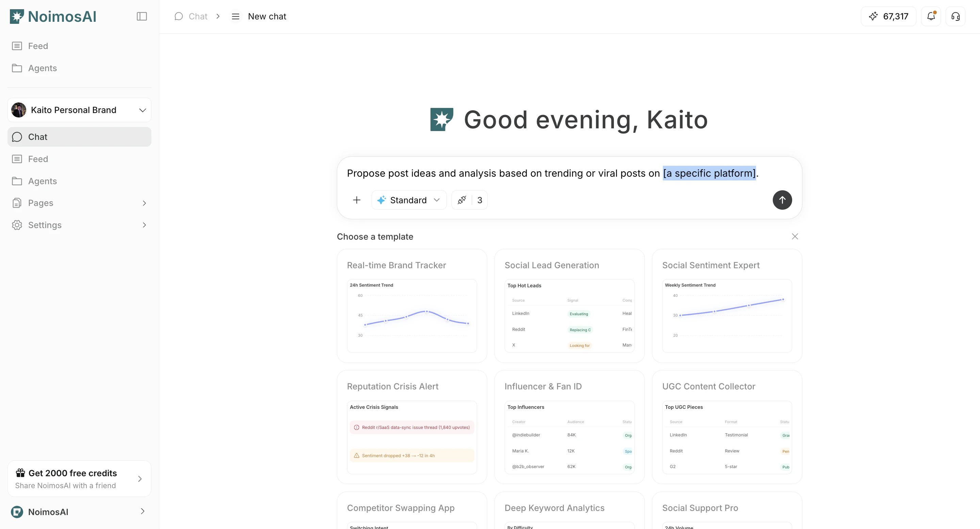
Task: Click the Chat breadcrumb link
Action: 198,16
